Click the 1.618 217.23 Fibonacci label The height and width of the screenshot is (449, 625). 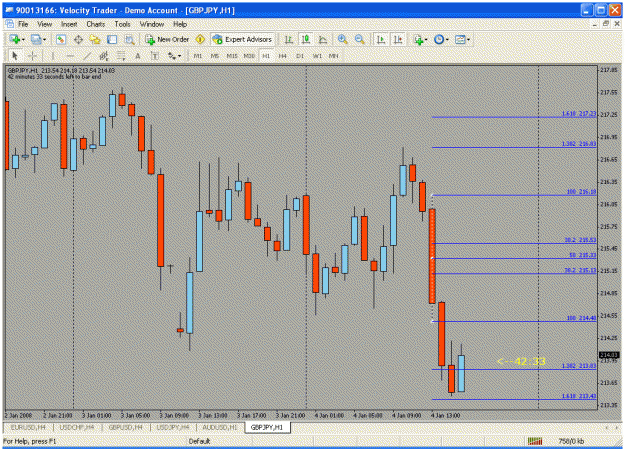coord(579,114)
